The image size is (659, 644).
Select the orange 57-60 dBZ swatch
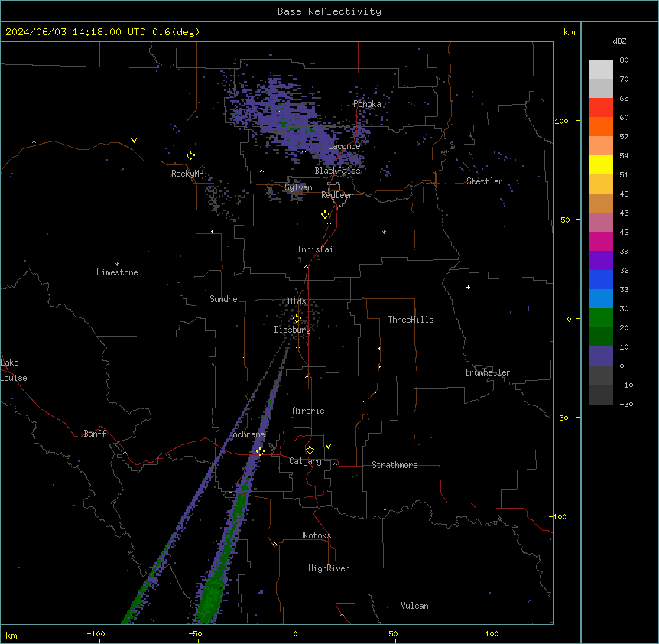(x=601, y=127)
